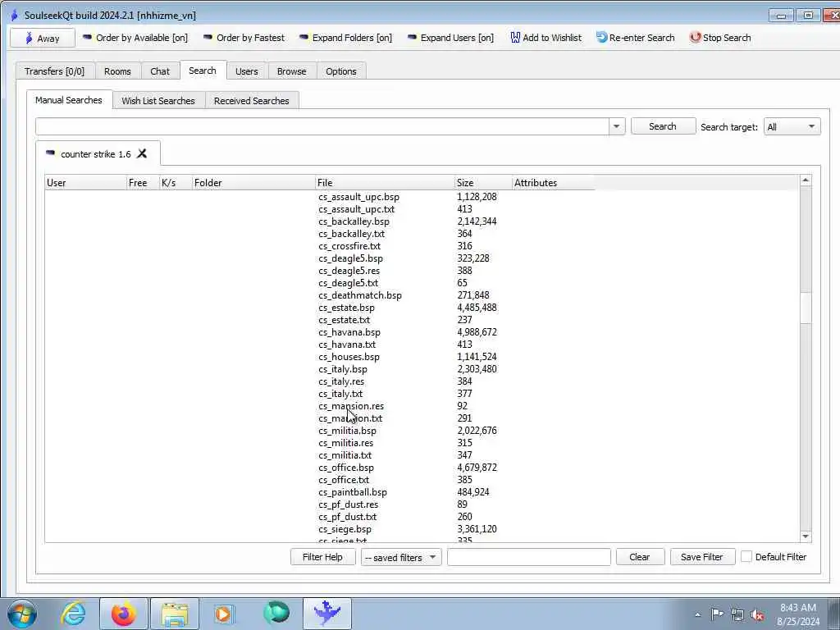Viewport: 840px width, 630px height.
Task: Sort results by Attributes column
Action: [x=554, y=183]
